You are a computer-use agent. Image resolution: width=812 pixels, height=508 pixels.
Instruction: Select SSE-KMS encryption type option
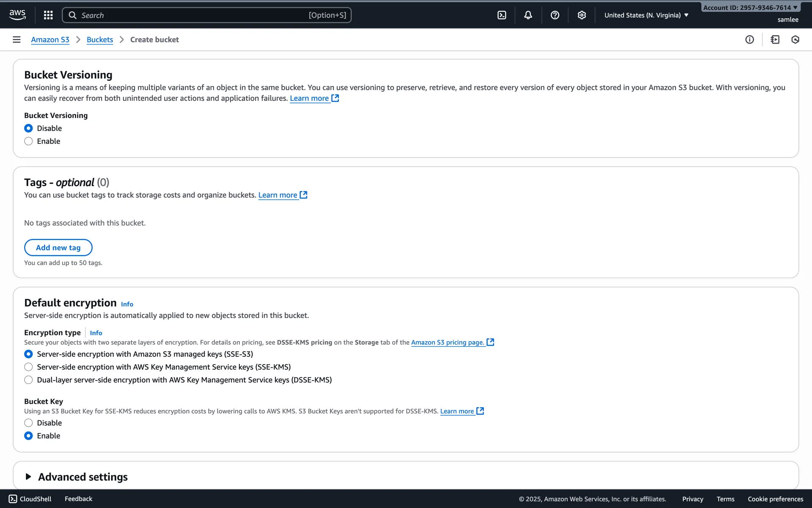click(28, 367)
